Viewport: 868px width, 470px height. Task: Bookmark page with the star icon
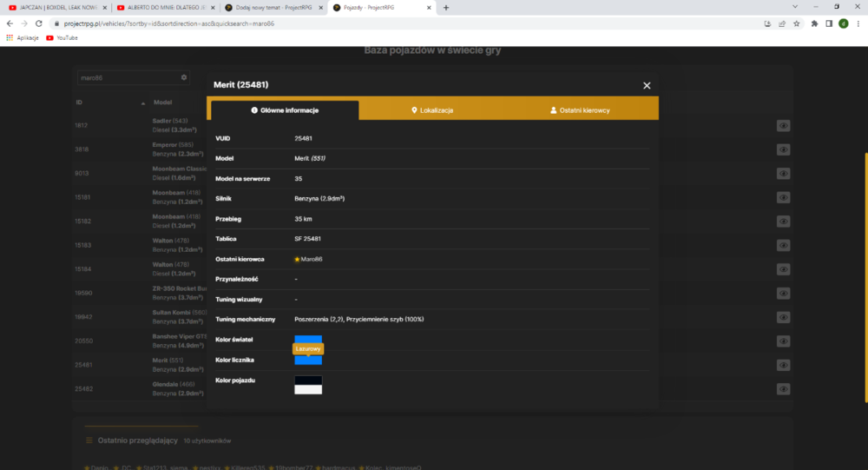[797, 23]
